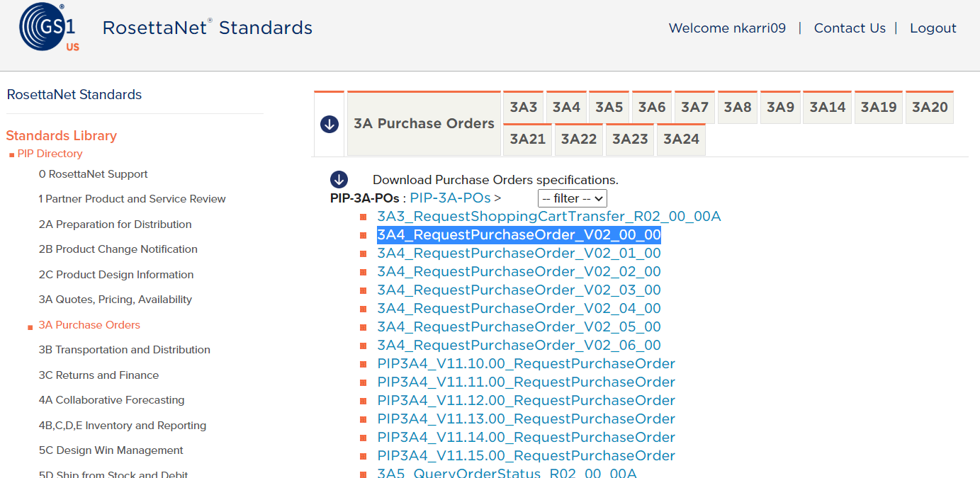Select the 3A Purchase Orders tab heading

[424, 124]
